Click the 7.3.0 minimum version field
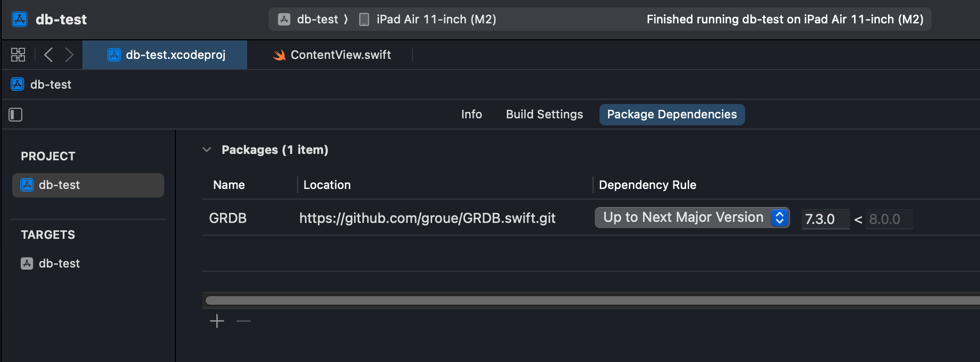 (x=824, y=219)
